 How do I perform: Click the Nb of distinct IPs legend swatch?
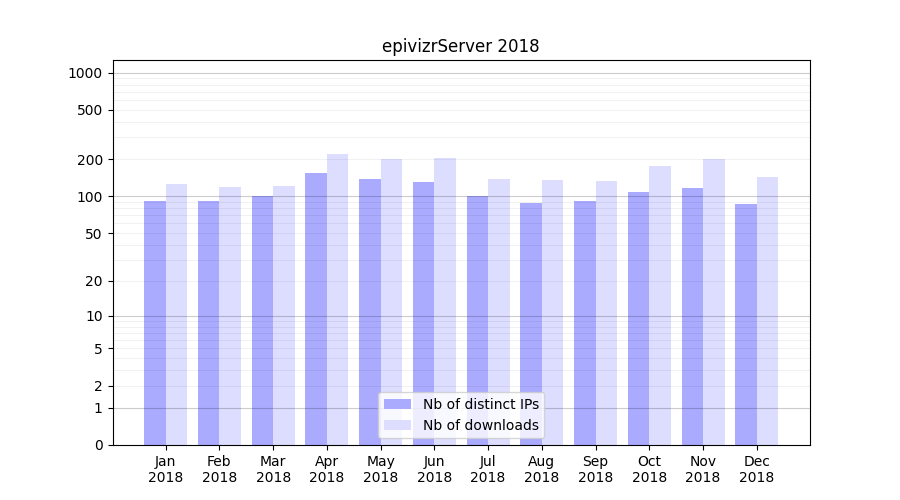click(397, 404)
